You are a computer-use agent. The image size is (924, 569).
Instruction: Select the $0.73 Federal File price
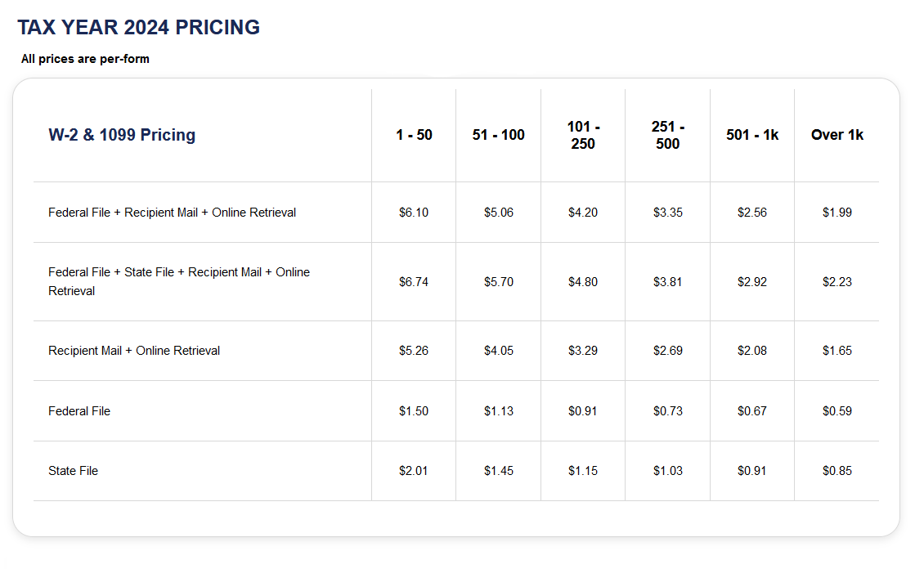[667, 411]
